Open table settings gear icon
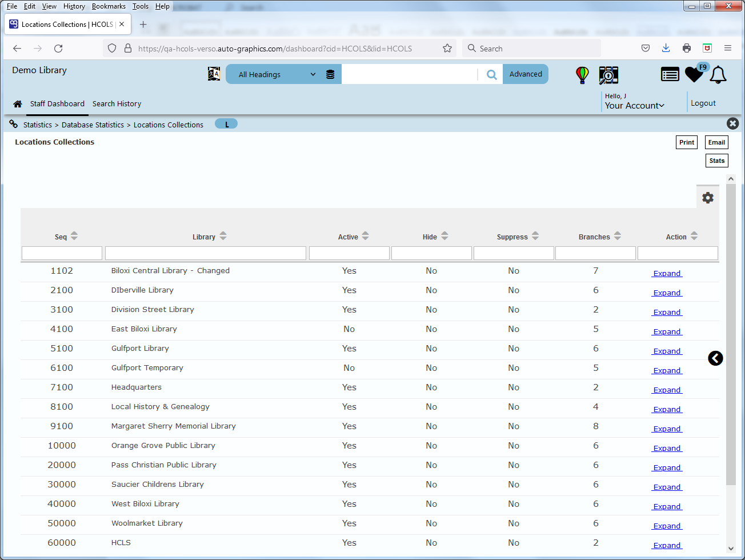The height and width of the screenshot is (560, 745). point(708,198)
